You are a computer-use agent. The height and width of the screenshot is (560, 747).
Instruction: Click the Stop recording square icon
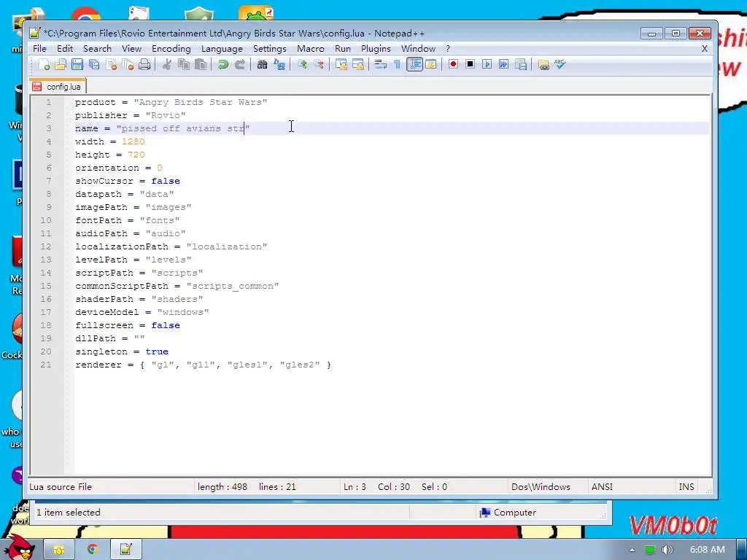coord(471,64)
